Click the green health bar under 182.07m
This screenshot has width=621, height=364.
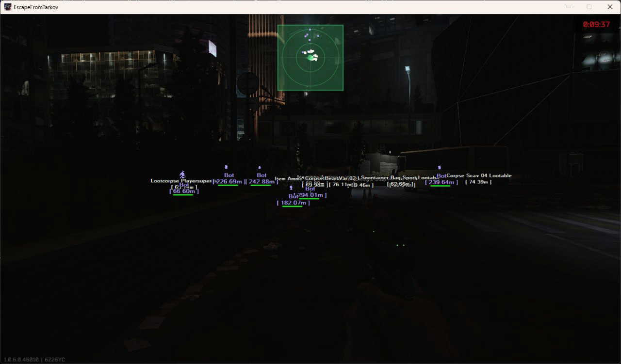pos(292,206)
